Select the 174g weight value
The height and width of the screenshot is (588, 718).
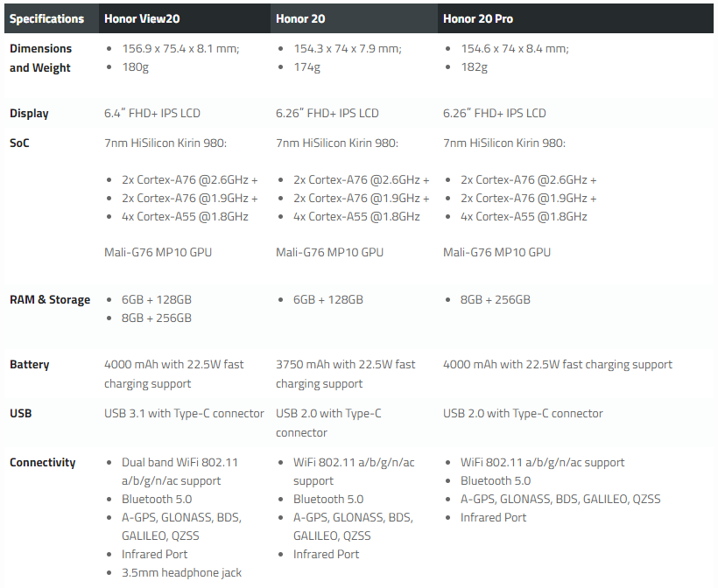[306, 67]
